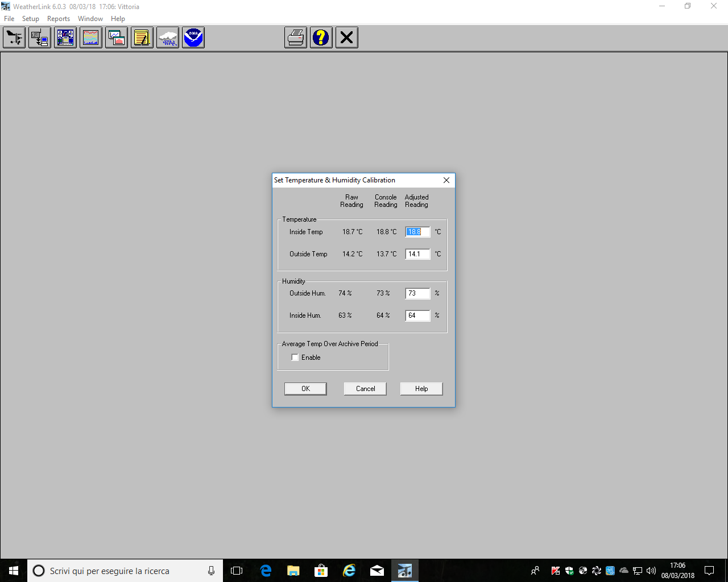728x582 pixels.
Task: Open the Window menu
Action: (90, 19)
